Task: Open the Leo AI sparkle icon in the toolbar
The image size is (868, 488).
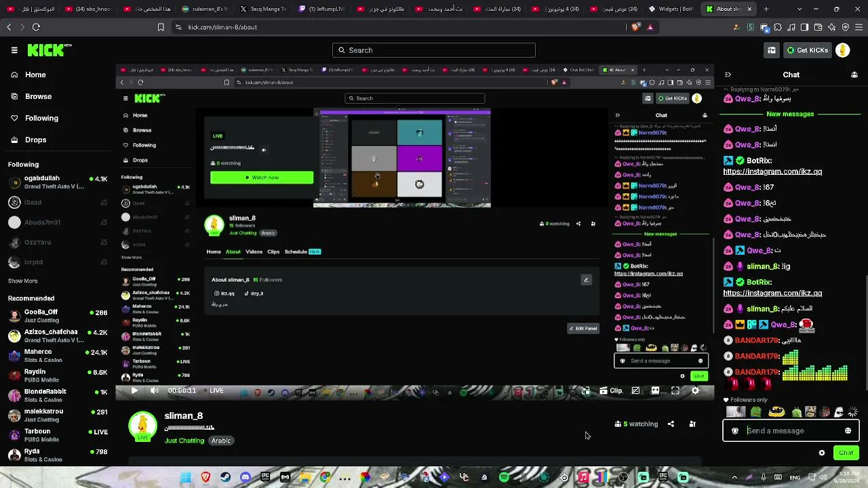Action: coord(832,27)
